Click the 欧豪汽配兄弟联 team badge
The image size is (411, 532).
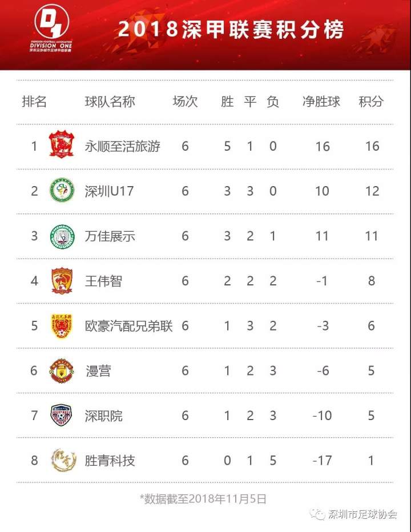click(62, 326)
